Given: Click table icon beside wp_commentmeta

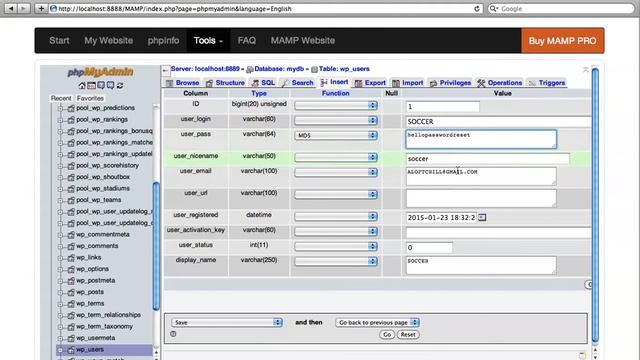Looking at the screenshot, I should pos(71,235).
